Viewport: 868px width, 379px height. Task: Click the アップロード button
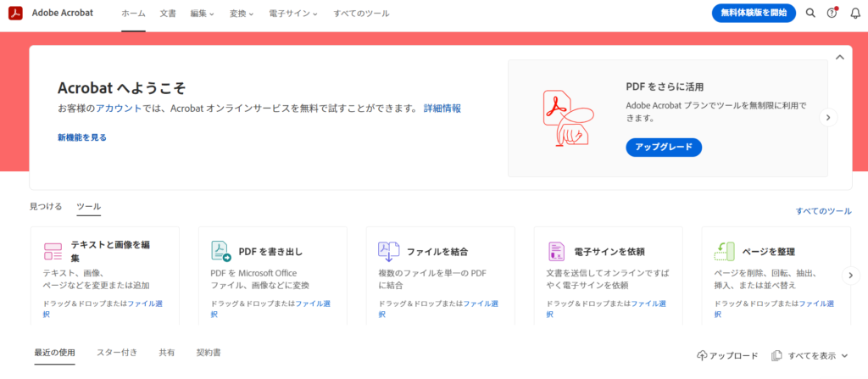click(x=727, y=356)
